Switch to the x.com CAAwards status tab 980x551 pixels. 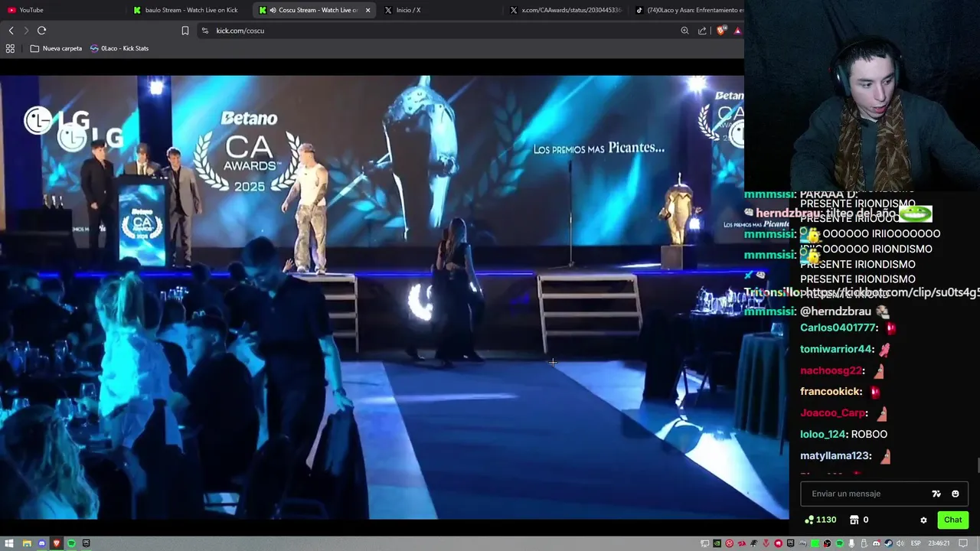(x=566, y=10)
